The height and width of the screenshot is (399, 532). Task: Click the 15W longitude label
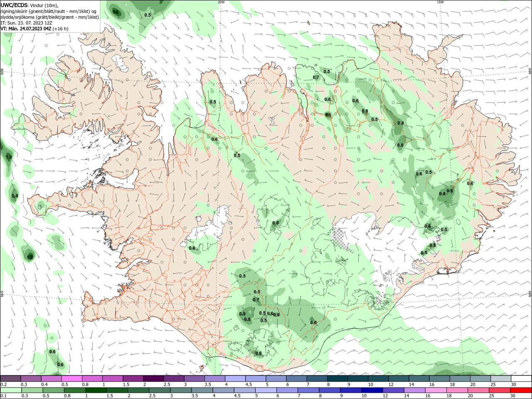(440, 2)
